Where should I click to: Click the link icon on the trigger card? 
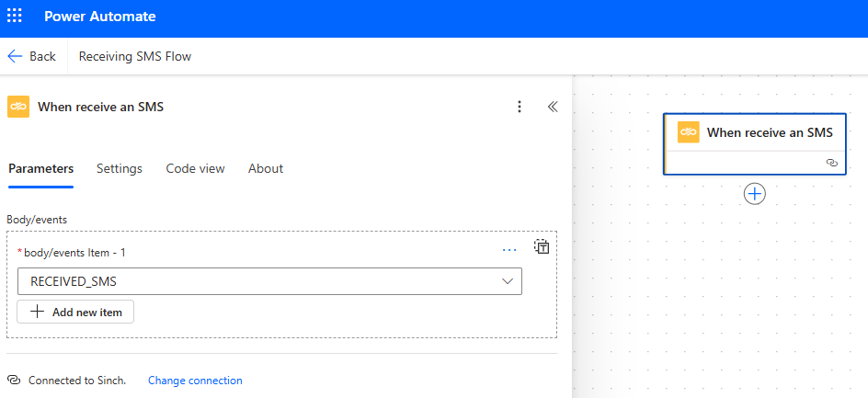point(831,162)
